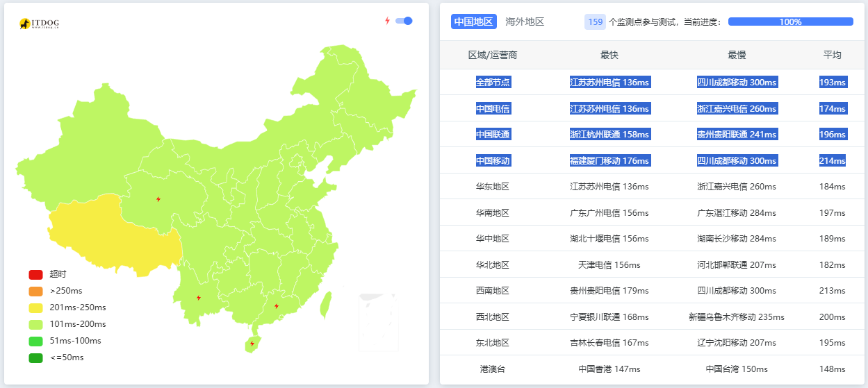This screenshot has width=868, height=388.
Task: Click the lightning marker on Guangdong province
Action: tap(277, 306)
